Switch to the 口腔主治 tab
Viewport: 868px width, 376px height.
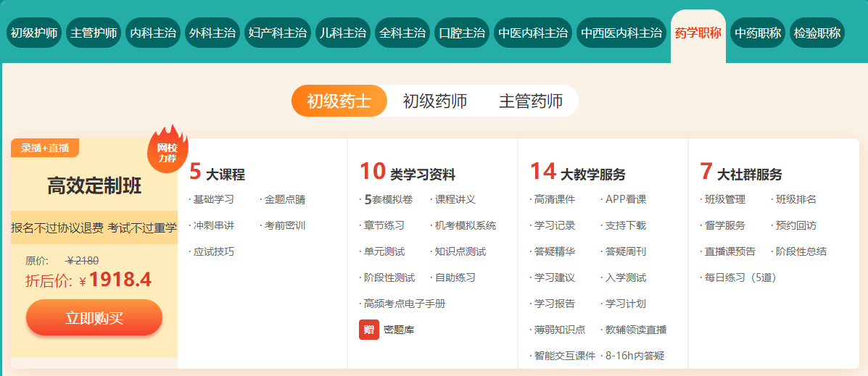pyautogui.click(x=461, y=33)
